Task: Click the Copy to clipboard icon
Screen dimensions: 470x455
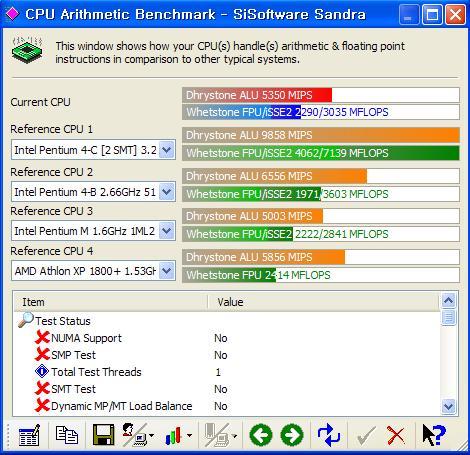Action: pos(67,435)
